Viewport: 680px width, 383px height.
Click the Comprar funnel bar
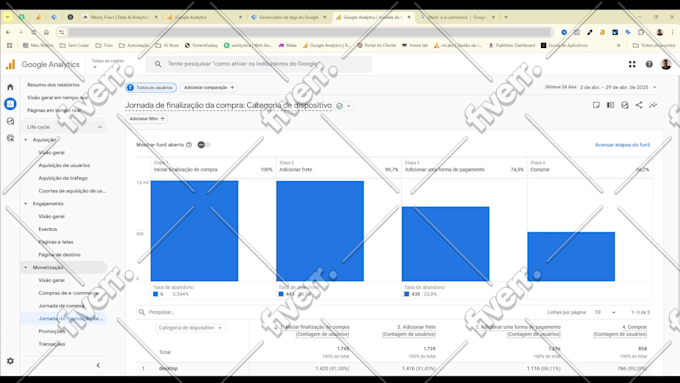(x=571, y=256)
